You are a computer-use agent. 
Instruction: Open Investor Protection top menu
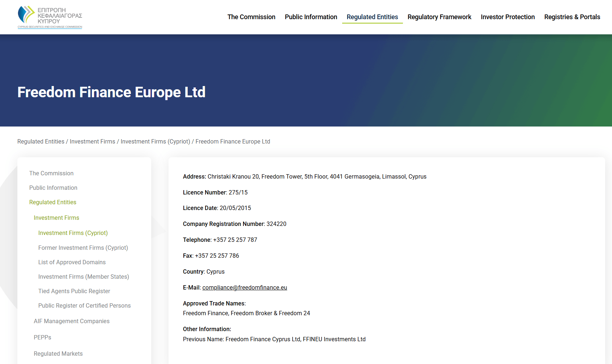508,17
